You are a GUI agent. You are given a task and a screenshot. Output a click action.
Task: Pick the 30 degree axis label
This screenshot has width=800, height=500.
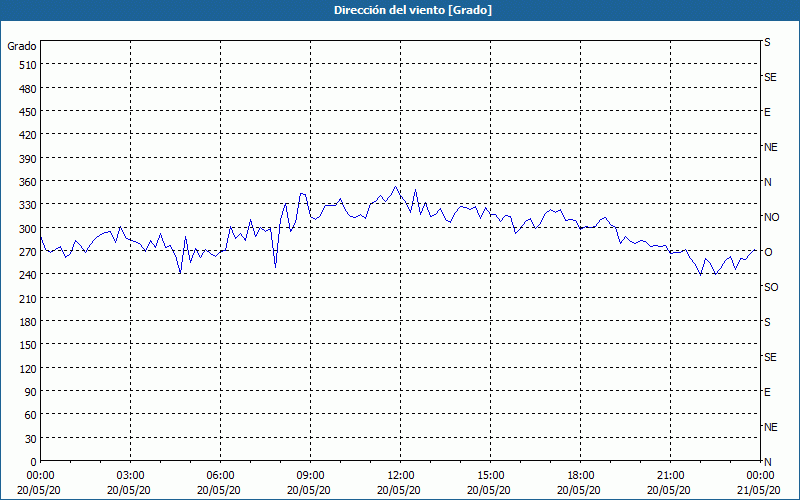click(31, 439)
